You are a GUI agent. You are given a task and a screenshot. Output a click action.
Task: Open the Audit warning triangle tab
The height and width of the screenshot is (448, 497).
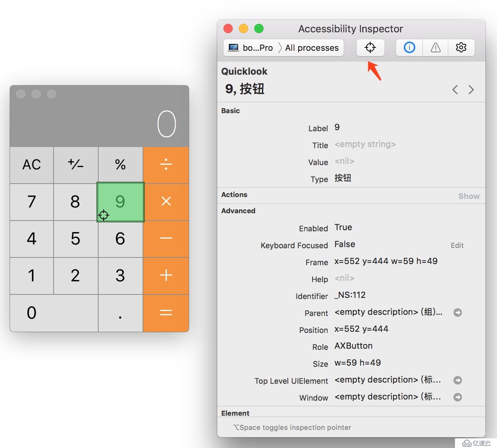tap(435, 47)
